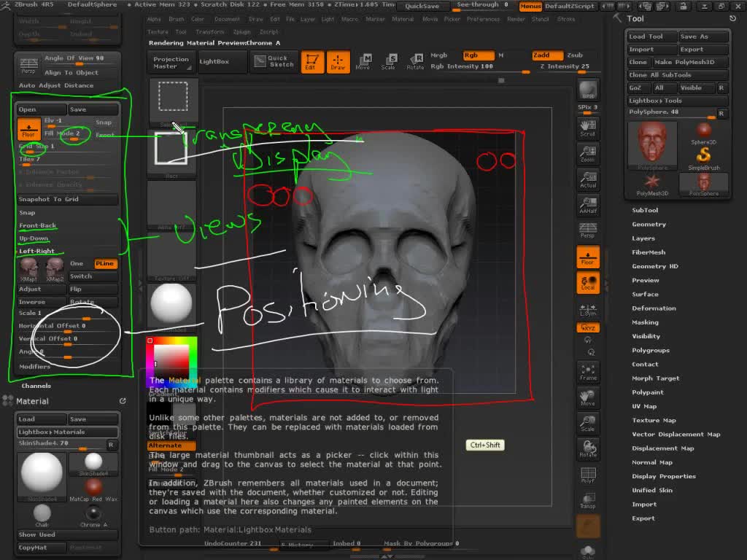Choose the MatCap Red Wax material
The image size is (747, 560).
(93, 490)
